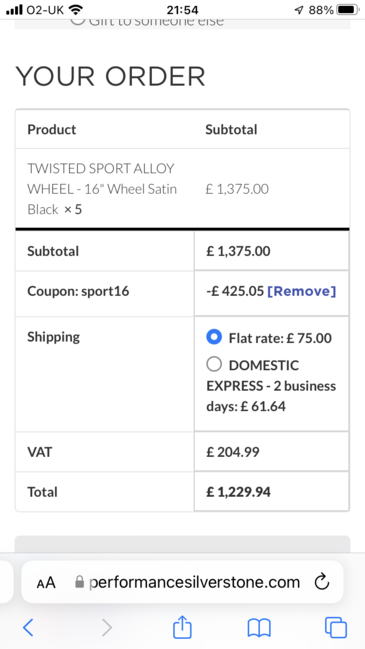Open the Share sheet icon

point(182,626)
